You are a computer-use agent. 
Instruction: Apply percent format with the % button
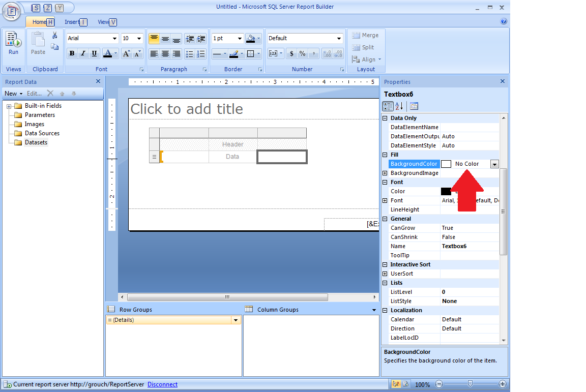[302, 54]
